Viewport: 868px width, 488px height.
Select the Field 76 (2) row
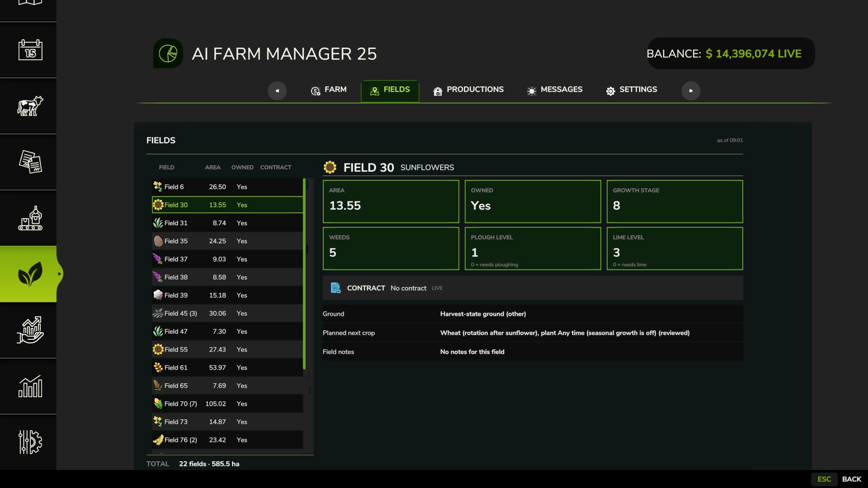click(x=227, y=440)
